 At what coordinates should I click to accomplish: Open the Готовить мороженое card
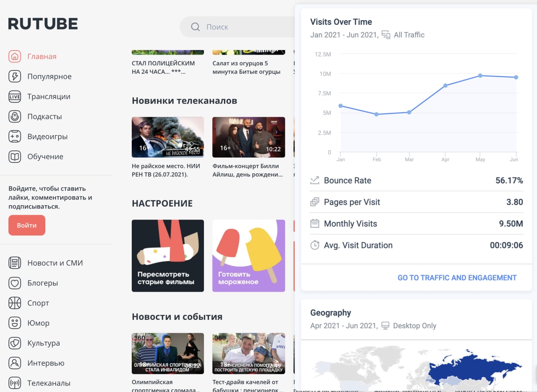tap(249, 256)
